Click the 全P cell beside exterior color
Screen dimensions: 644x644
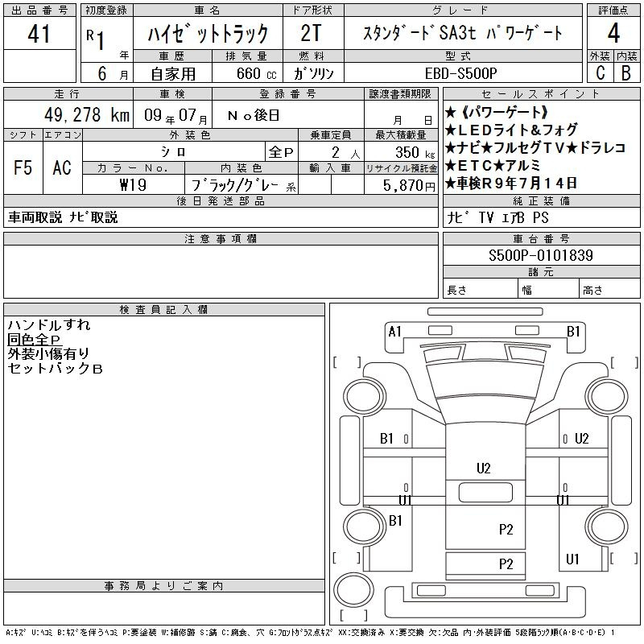point(281,152)
